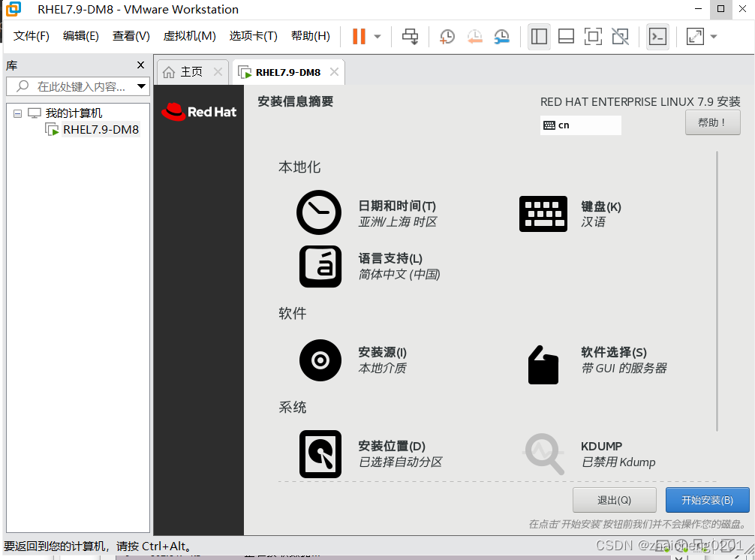755x560 pixels.
Task: Open the console view icon
Action: pos(657,36)
